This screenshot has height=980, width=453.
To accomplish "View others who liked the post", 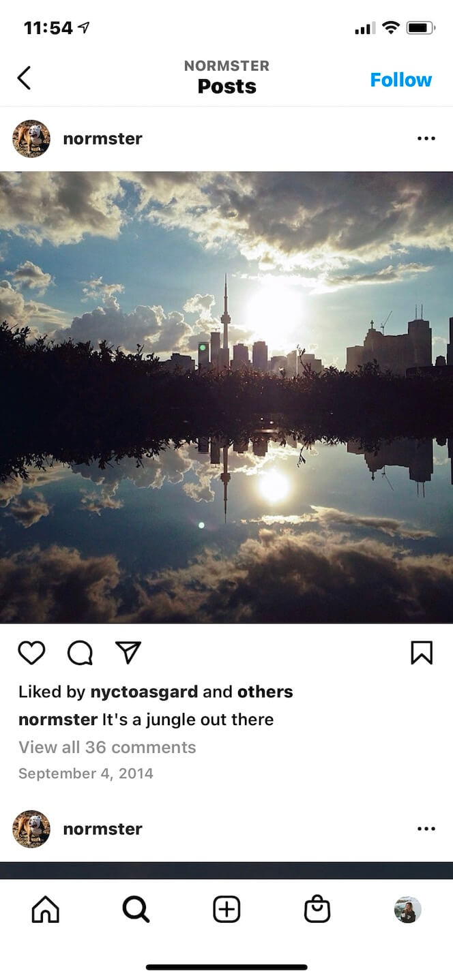I will tap(265, 692).
